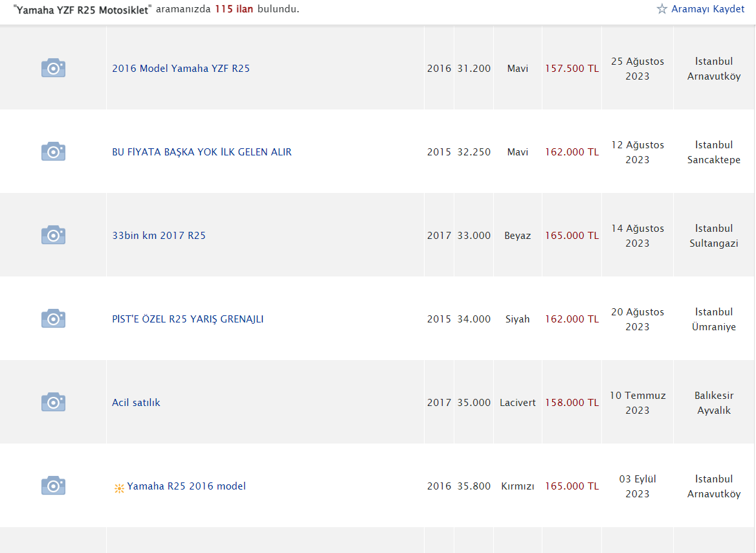Image resolution: width=756 pixels, height=553 pixels.
Task: Open Yamaha R25 2016 model listing title
Action: (186, 486)
